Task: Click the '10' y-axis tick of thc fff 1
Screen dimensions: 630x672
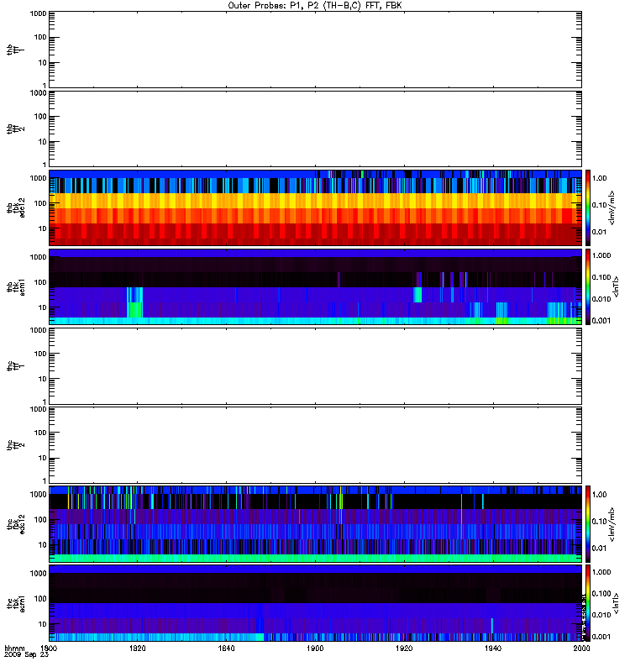Action: (43, 379)
